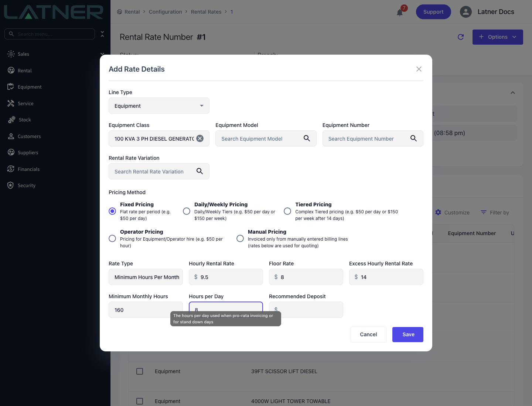
Task: Select Manual Pricing radio button
Action: [240, 238]
